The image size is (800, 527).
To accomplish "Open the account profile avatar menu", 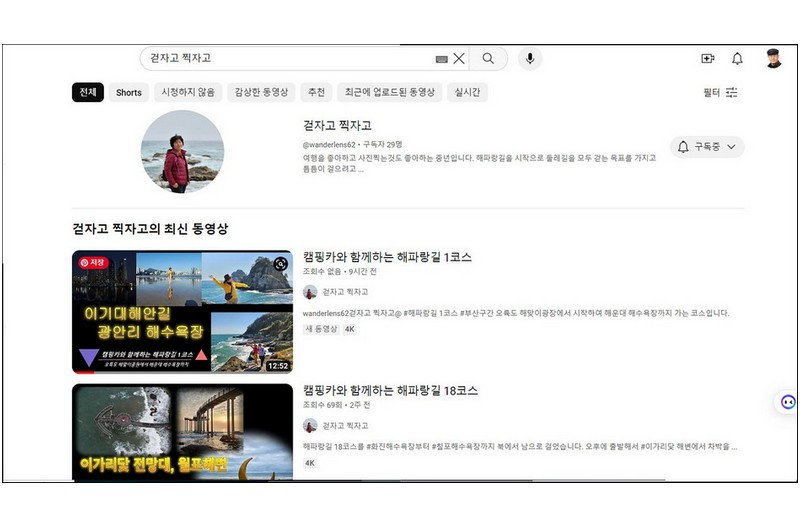I will (774, 58).
